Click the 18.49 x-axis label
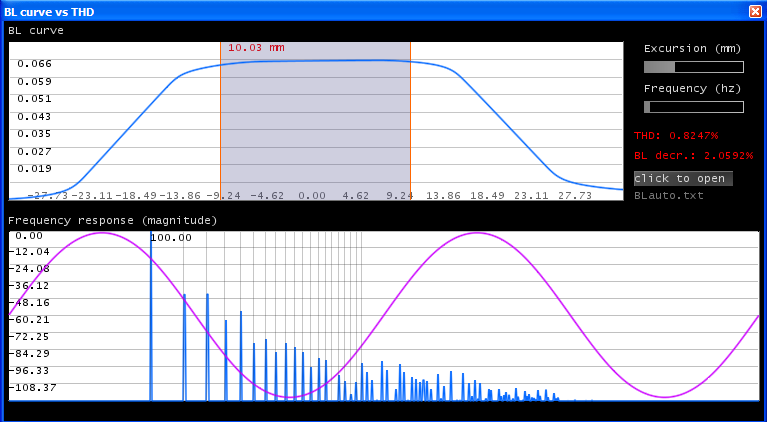Image resolution: width=767 pixels, height=422 pixels. [487, 196]
